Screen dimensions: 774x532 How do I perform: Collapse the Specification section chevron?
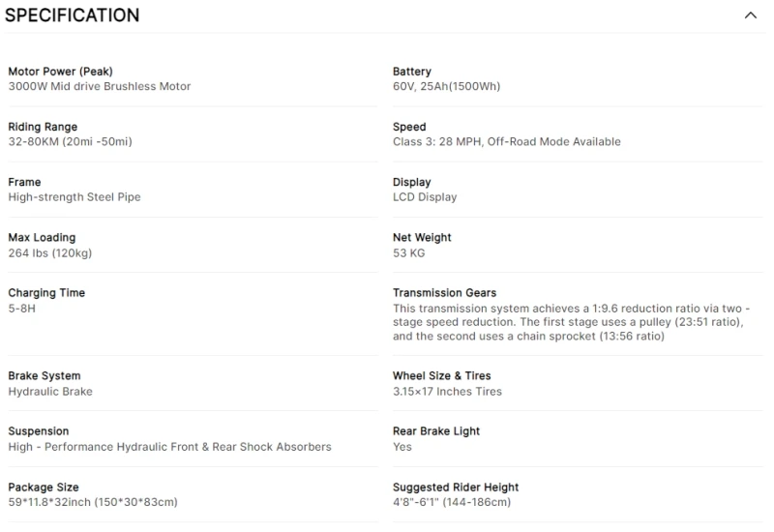[751, 15]
